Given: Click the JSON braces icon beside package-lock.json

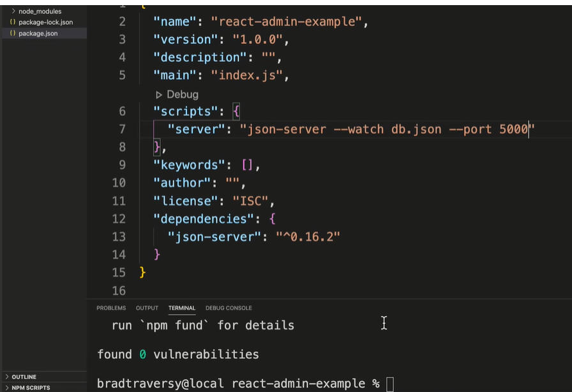Looking at the screenshot, I should tap(13, 22).
